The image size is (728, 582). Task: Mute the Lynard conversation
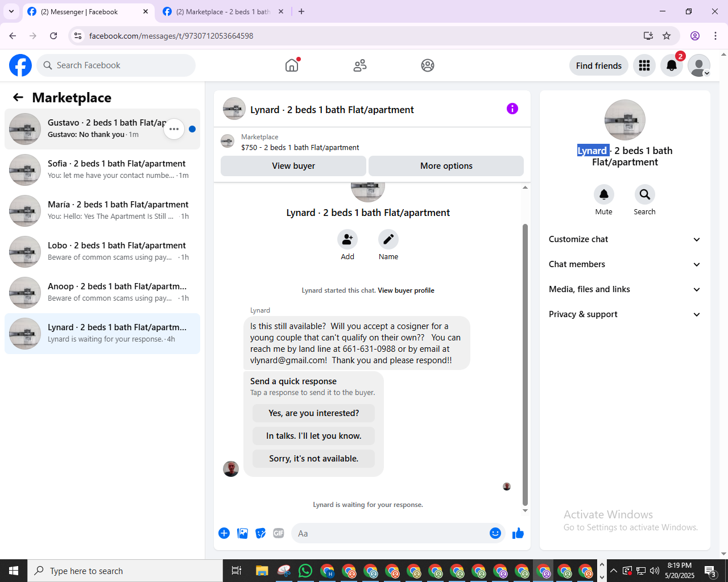point(604,194)
